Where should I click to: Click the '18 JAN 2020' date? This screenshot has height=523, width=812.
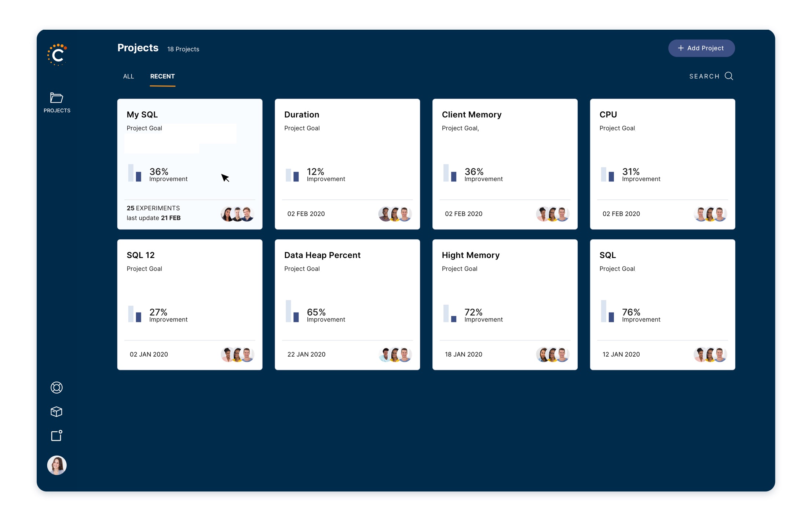(x=464, y=354)
